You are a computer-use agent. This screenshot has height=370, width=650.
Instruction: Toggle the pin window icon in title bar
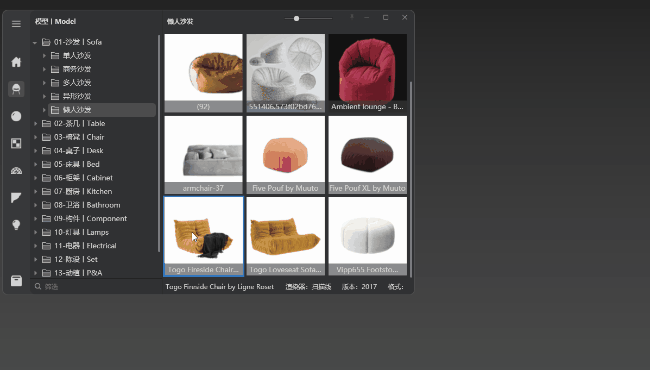pos(352,17)
